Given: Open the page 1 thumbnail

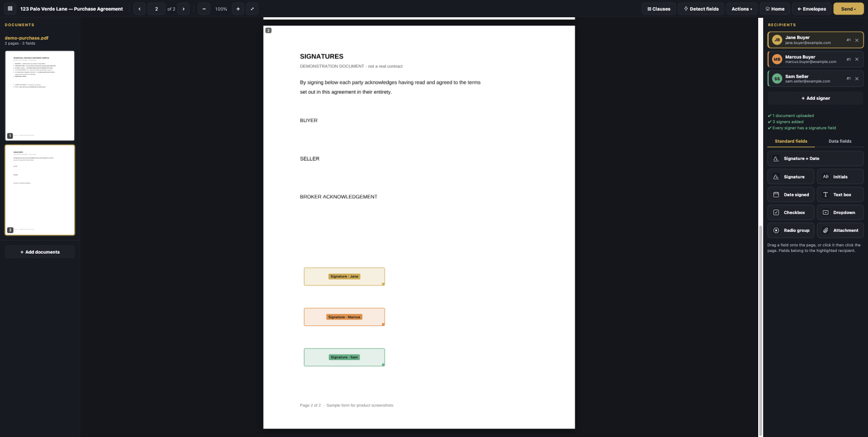Looking at the screenshot, I should [x=40, y=96].
